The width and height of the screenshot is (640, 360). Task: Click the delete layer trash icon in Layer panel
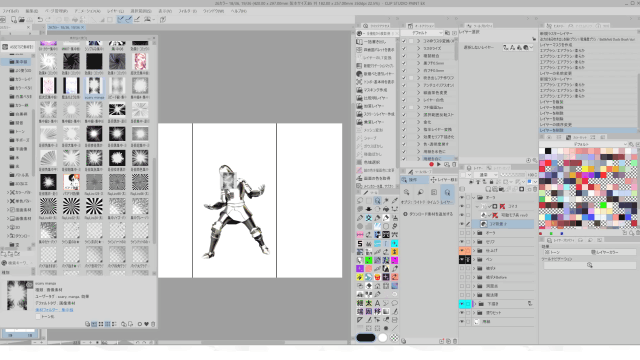[x=534, y=189]
